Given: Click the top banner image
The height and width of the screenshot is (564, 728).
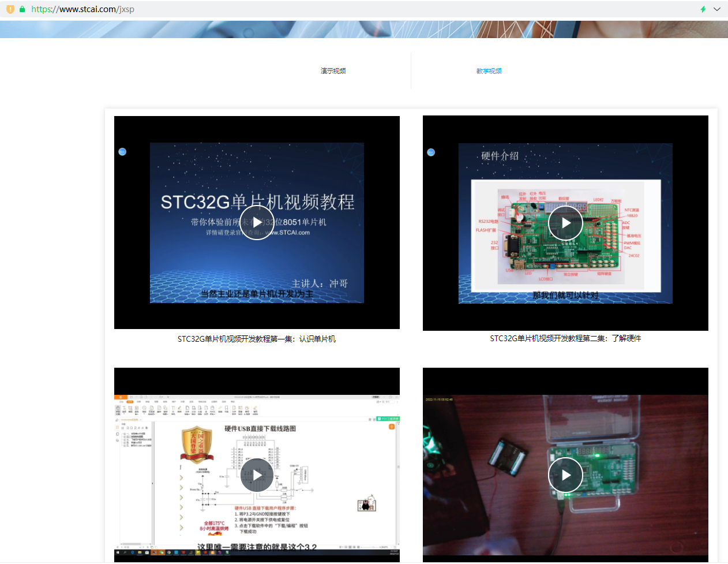Looking at the screenshot, I should coord(364,29).
